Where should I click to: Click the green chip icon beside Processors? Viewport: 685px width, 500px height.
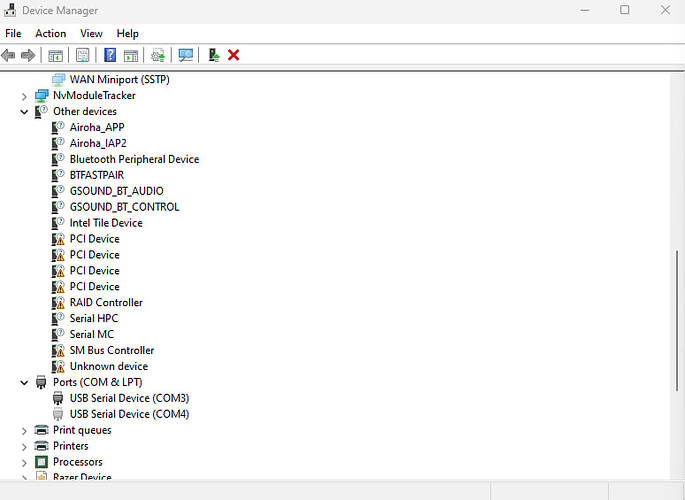tap(41, 462)
